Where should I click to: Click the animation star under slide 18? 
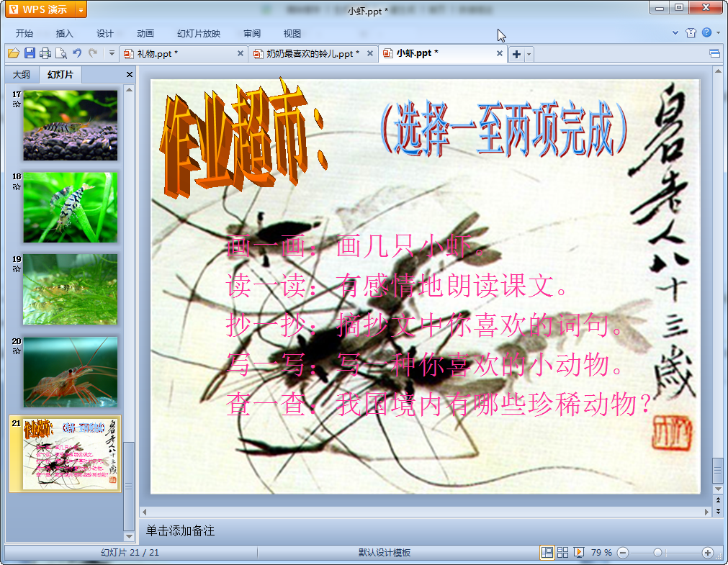(x=17, y=186)
